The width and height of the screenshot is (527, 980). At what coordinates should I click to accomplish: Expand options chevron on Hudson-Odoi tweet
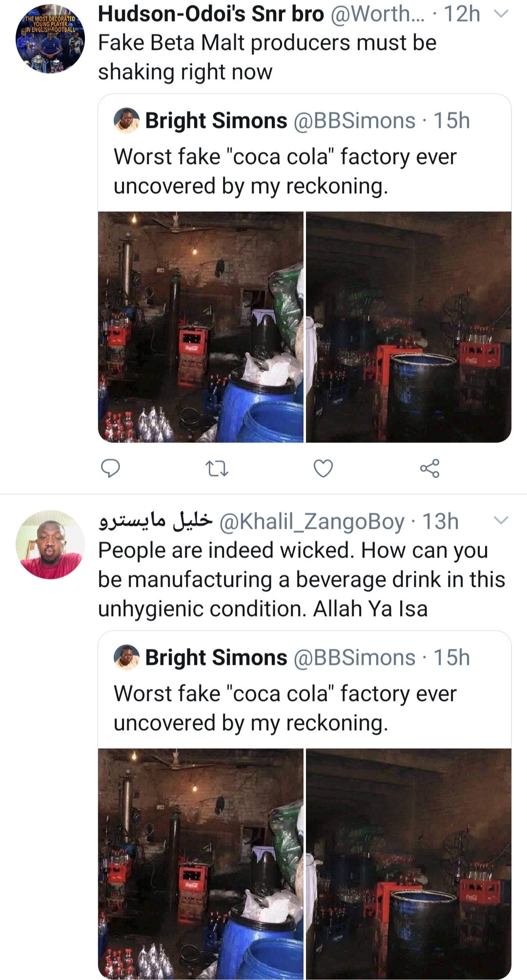(x=501, y=14)
